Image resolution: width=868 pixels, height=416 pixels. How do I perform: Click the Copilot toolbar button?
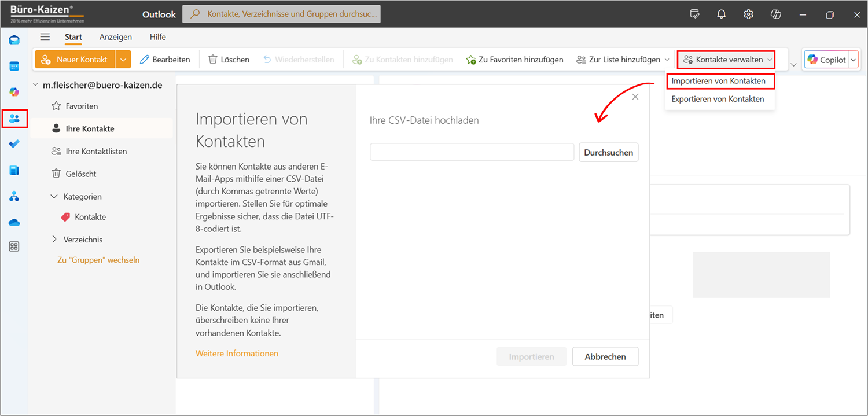click(x=826, y=60)
